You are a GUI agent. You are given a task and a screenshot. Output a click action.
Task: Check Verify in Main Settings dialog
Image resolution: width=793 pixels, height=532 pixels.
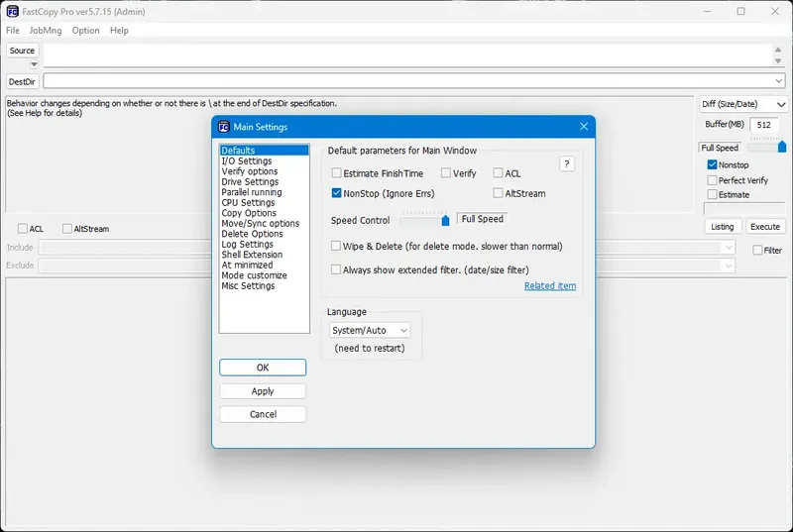click(x=445, y=173)
